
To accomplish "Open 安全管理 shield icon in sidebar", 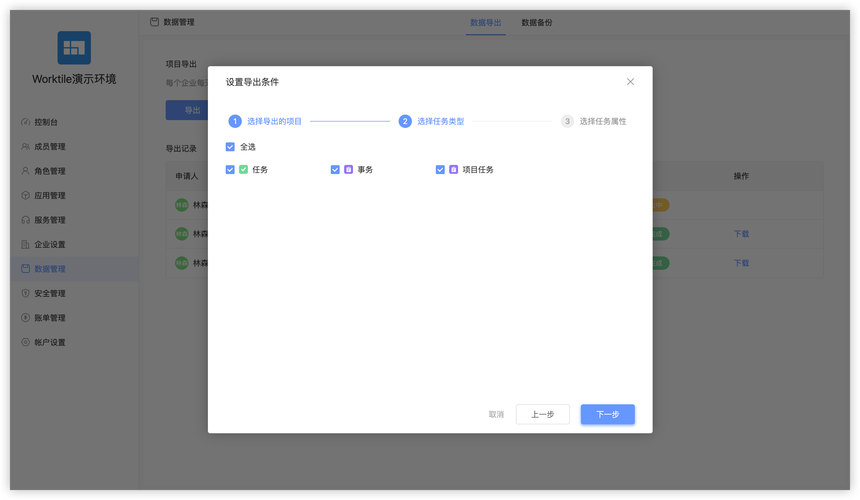I will click(25, 293).
